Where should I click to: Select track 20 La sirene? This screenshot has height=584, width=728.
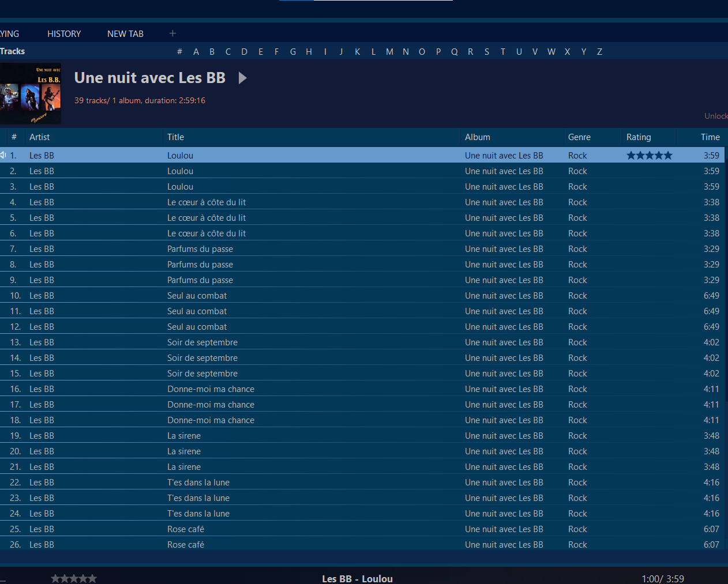[362, 451]
